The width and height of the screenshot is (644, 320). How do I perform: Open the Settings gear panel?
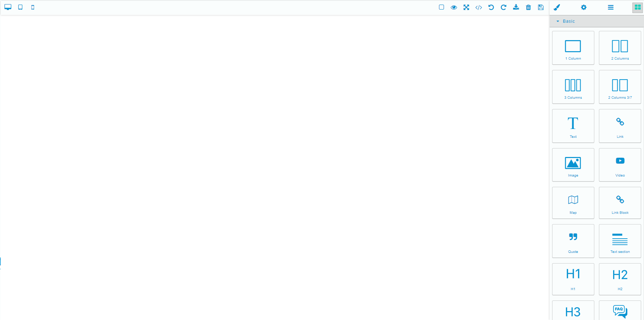(x=583, y=7)
